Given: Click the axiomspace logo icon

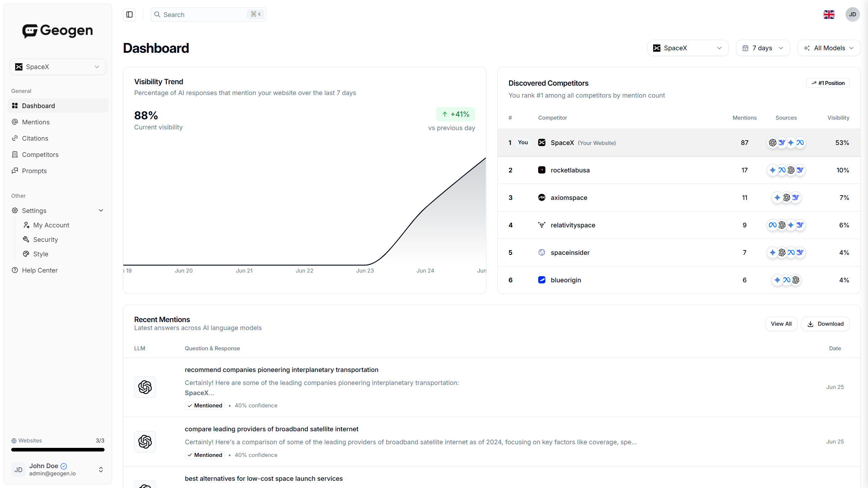Looking at the screenshot, I should pos(542,197).
